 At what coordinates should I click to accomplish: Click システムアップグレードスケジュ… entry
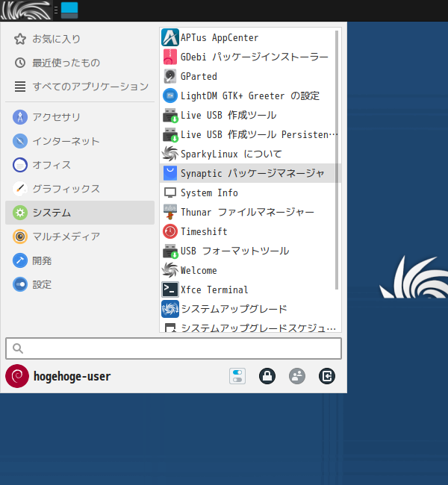[250, 328]
